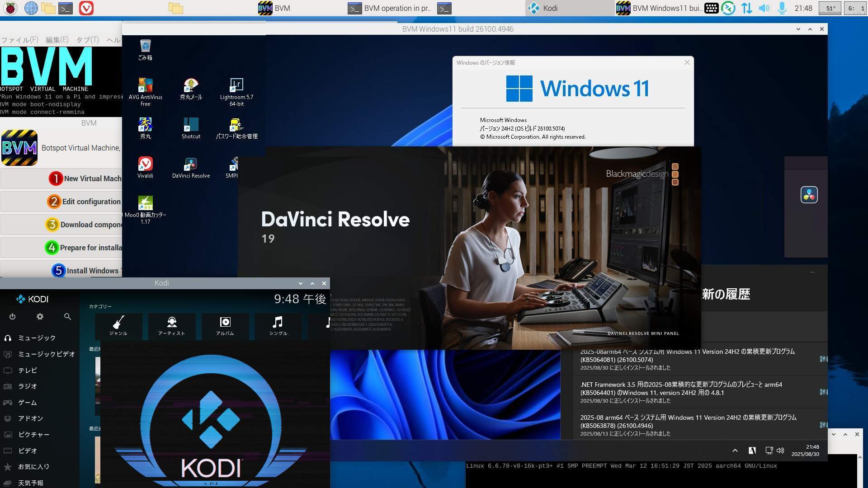Select ミュージックビデオ in Kodi sidebar

coord(46,354)
